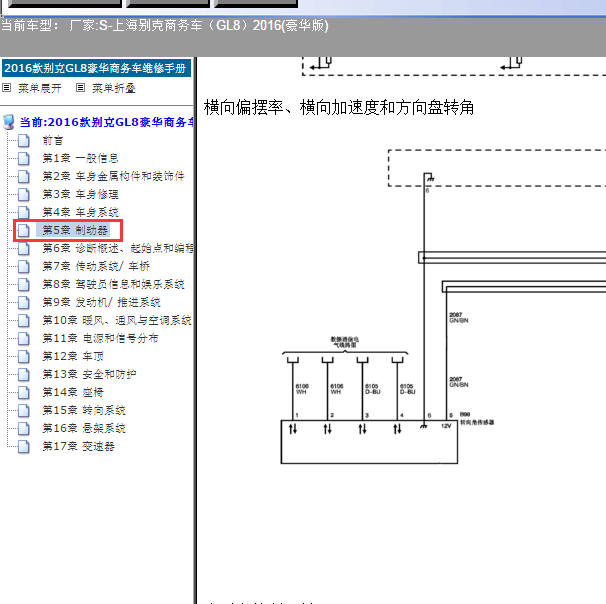Click the 菜单展开 expand-menu button
This screenshot has height=604, width=606.
point(40,88)
